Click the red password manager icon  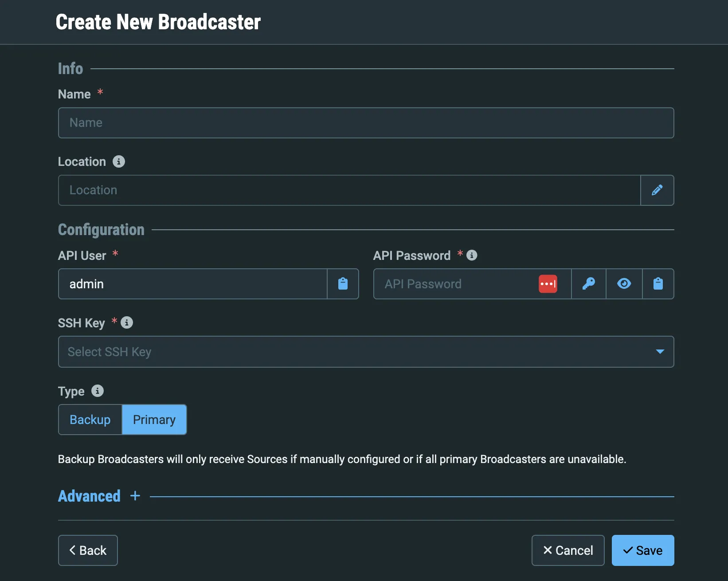pyautogui.click(x=548, y=284)
